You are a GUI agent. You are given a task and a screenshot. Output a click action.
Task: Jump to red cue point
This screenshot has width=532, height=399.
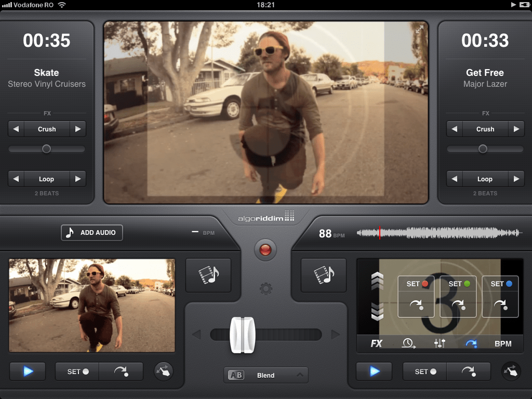(416, 304)
